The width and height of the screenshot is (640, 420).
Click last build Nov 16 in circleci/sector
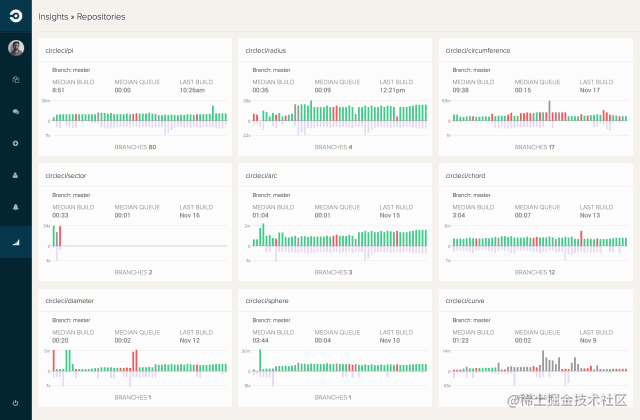(190, 215)
